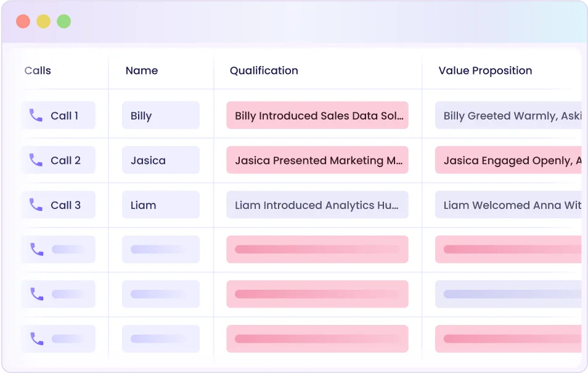Select the Liam name cell
This screenshot has height=373, width=588.
point(160,205)
